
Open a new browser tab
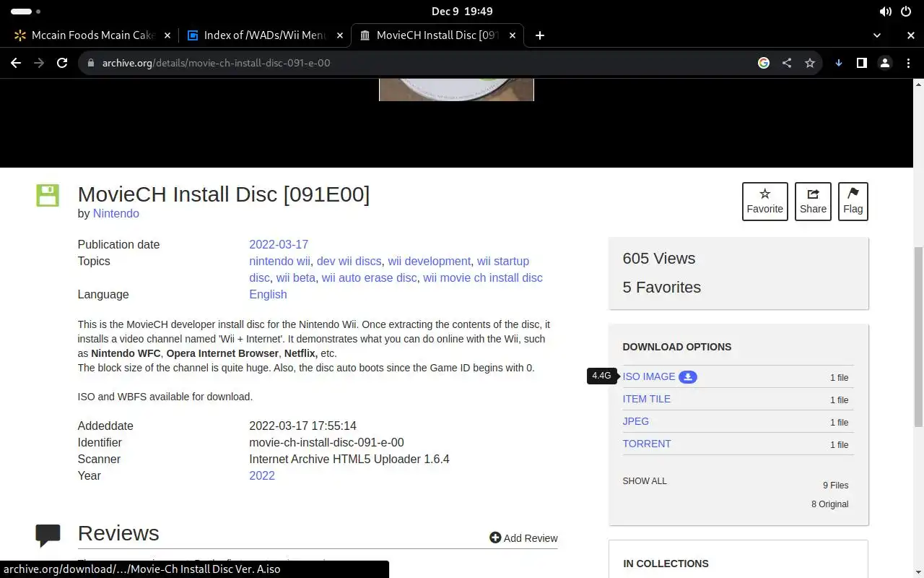pyautogui.click(x=540, y=35)
